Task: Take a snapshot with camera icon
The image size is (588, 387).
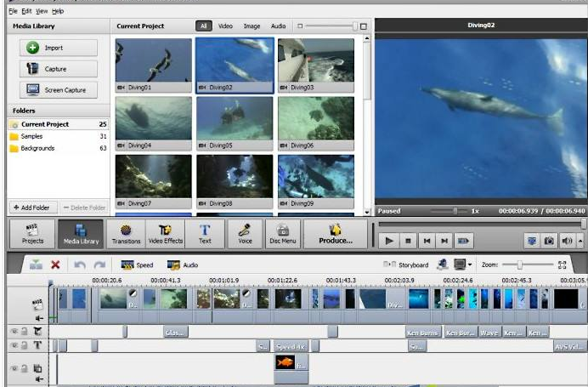Action: point(549,241)
